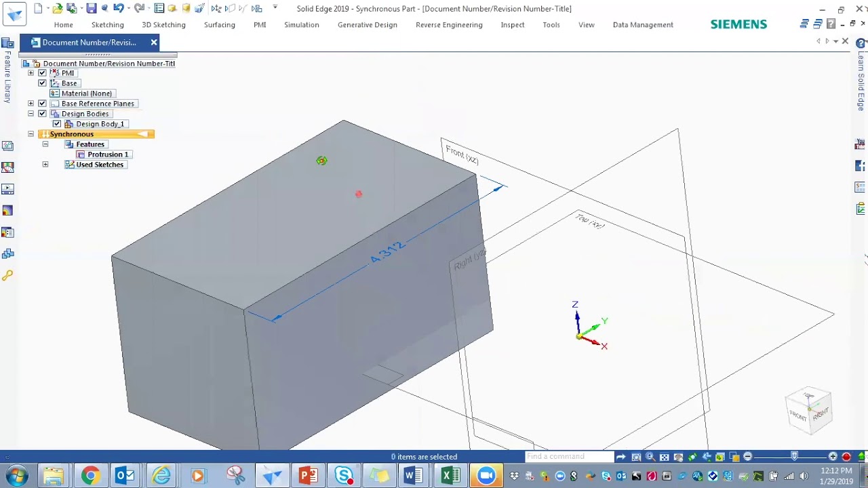Open the Reverse Engineering tab
This screenshot has height=488, width=868.
coord(449,25)
